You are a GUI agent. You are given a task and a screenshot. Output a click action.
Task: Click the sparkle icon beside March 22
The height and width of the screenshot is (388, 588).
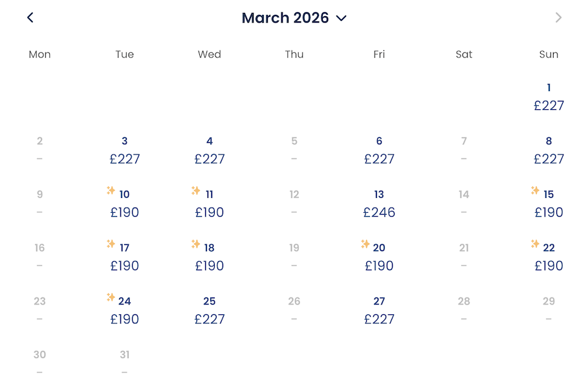[535, 244]
